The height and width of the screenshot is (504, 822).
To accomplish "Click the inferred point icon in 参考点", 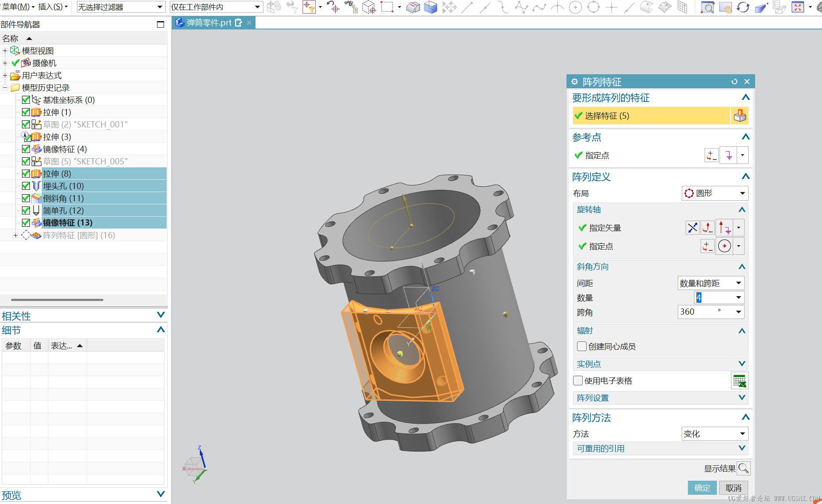I will coord(728,155).
